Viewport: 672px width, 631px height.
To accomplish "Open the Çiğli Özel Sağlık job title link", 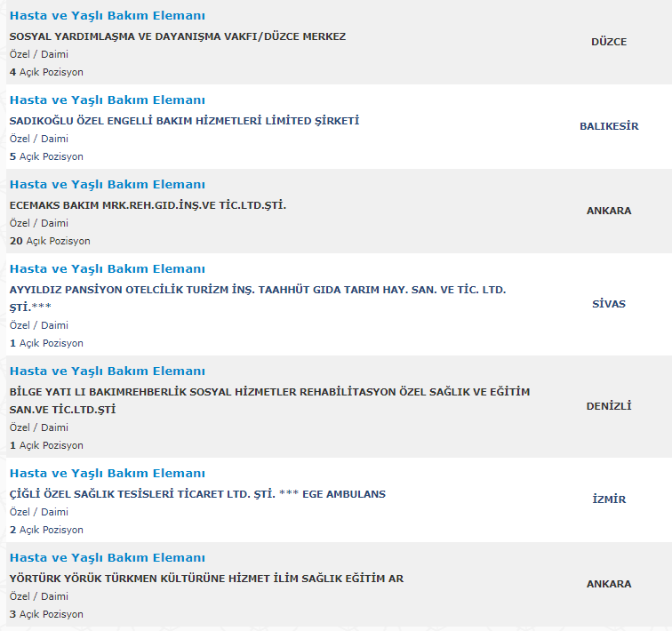I will [x=108, y=474].
